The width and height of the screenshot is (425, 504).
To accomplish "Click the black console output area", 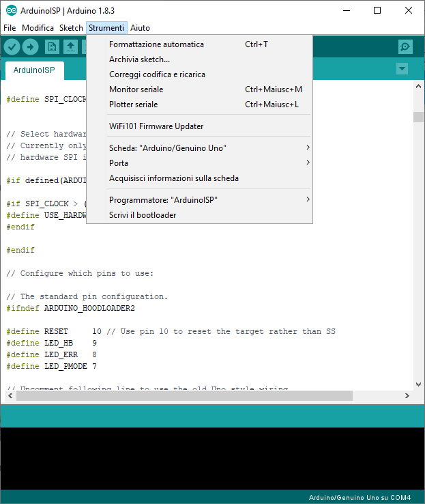I will click(212, 459).
